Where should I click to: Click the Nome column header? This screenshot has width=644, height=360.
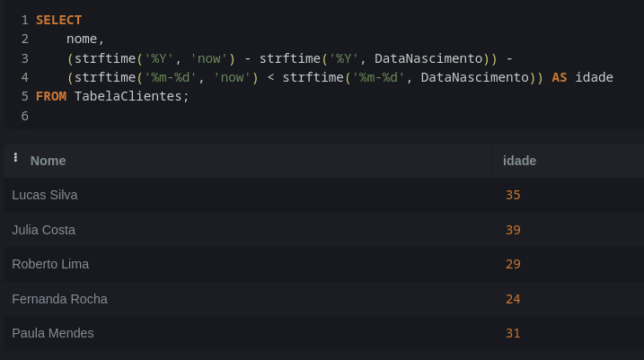pyautogui.click(x=48, y=161)
